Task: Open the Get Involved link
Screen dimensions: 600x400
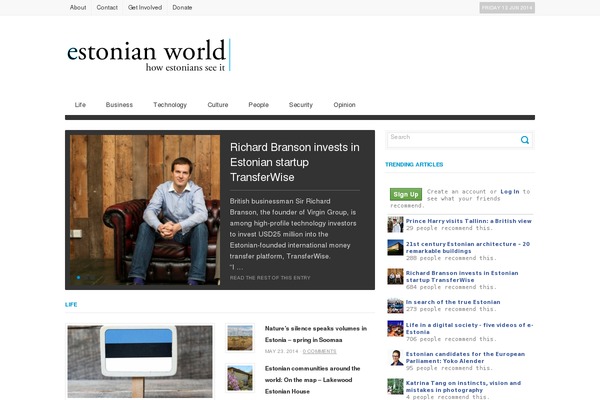Action: [145, 7]
